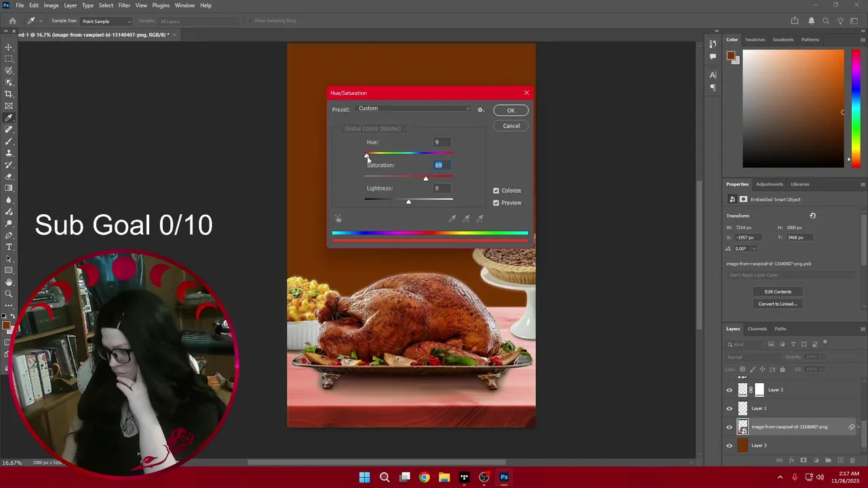Hide Layer 2 with its eye icon
Image resolution: width=868 pixels, height=488 pixels.
point(730,390)
